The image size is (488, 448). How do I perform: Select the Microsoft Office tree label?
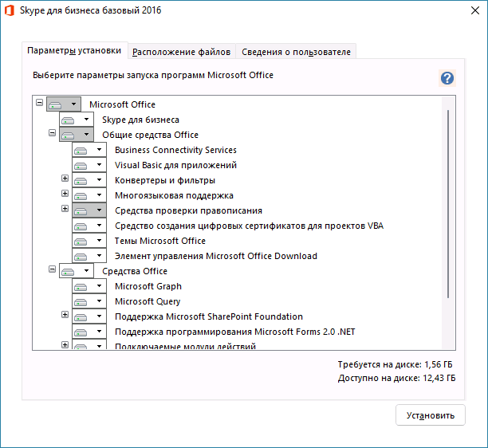click(122, 104)
